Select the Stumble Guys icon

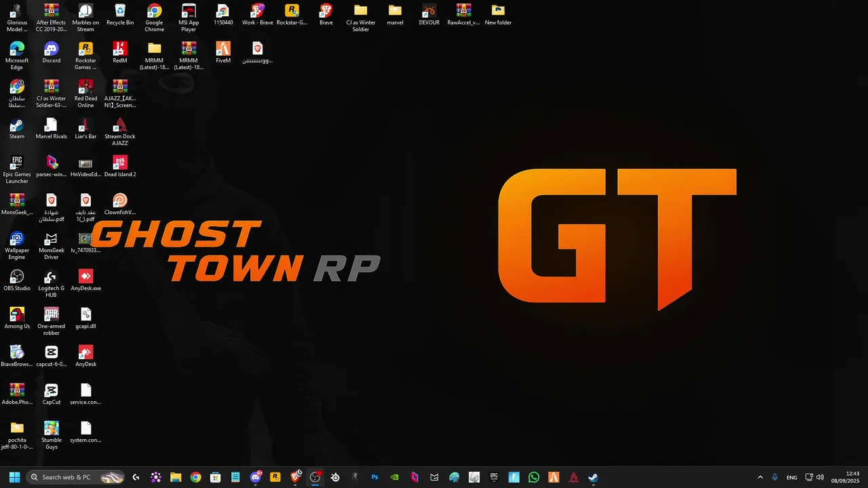point(51,435)
